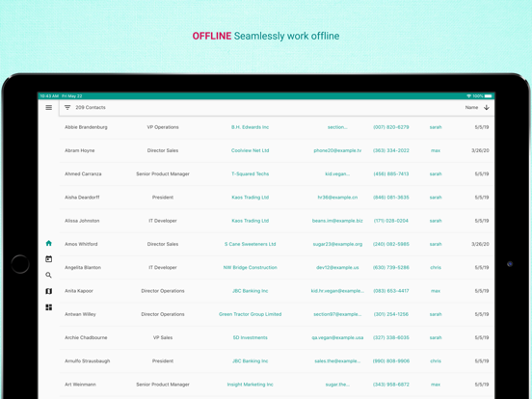Open JBC Banking Inc in Anita Kapoor row
Screen dimensions: 532x399
click(250, 291)
